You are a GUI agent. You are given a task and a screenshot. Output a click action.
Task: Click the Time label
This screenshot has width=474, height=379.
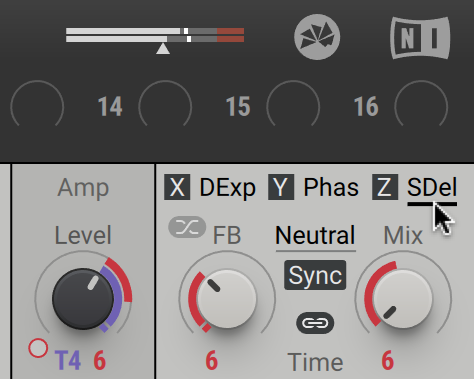coord(315,362)
